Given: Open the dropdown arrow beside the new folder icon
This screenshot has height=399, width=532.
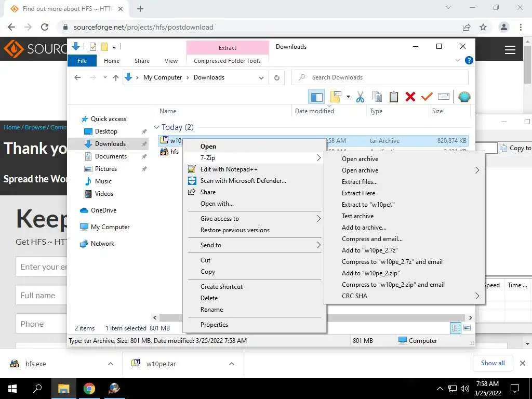Looking at the screenshot, I should tap(348, 97).
